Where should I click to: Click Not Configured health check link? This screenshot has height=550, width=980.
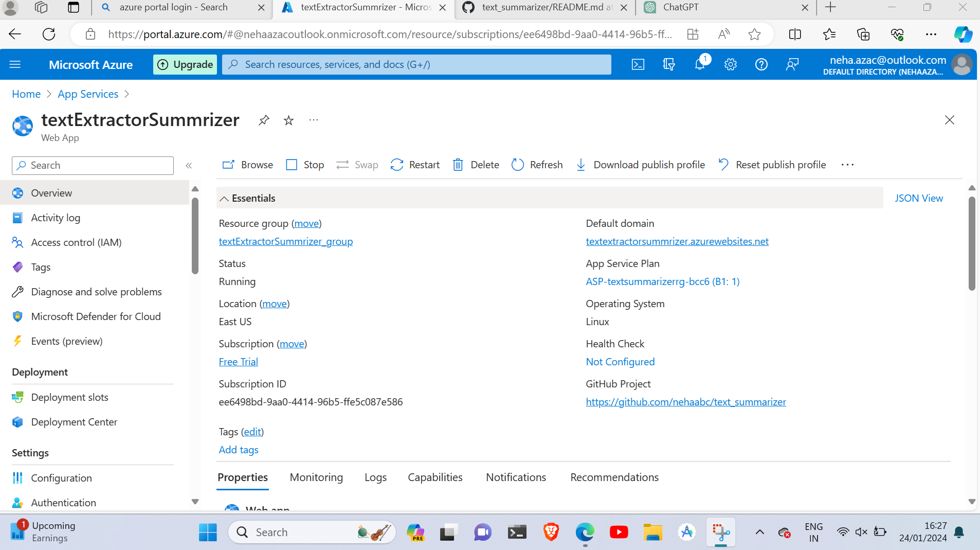tap(620, 362)
